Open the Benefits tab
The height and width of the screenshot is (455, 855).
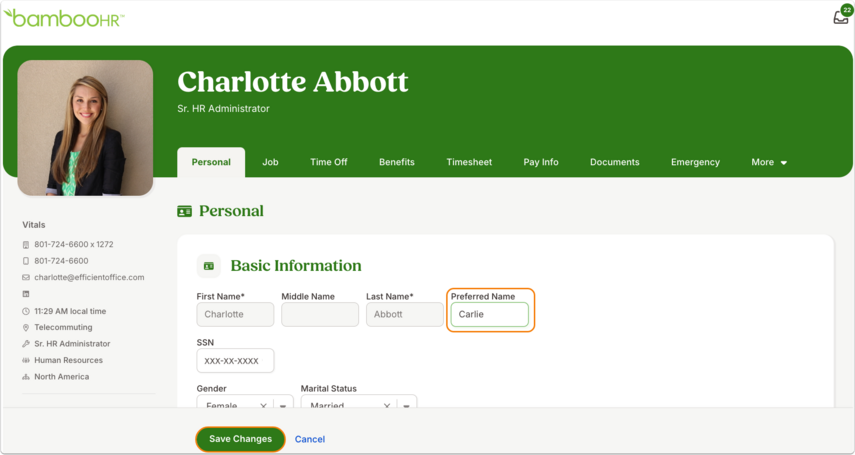coord(397,162)
